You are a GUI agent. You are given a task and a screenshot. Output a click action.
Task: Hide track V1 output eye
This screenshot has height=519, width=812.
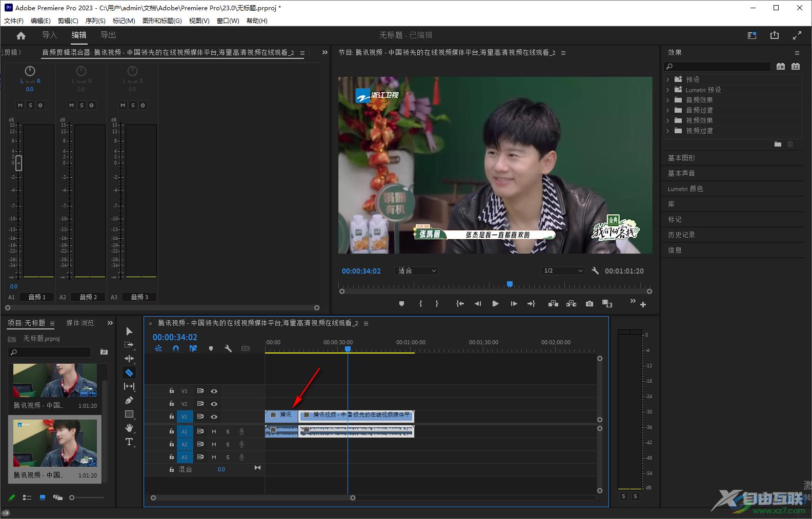214,417
